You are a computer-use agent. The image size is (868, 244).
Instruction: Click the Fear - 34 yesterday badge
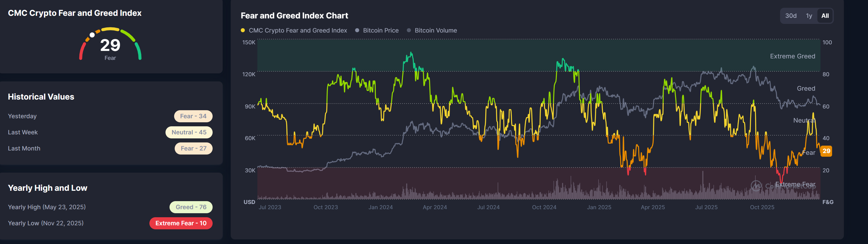click(x=193, y=116)
